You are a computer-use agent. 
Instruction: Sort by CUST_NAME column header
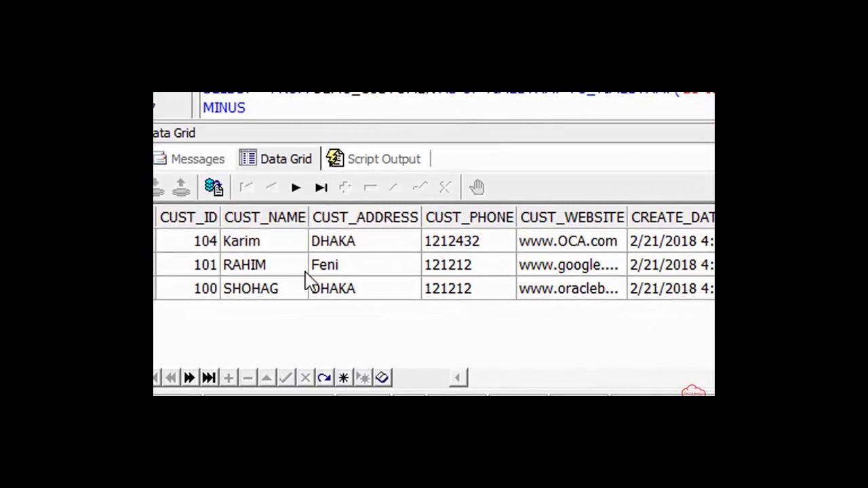(264, 217)
